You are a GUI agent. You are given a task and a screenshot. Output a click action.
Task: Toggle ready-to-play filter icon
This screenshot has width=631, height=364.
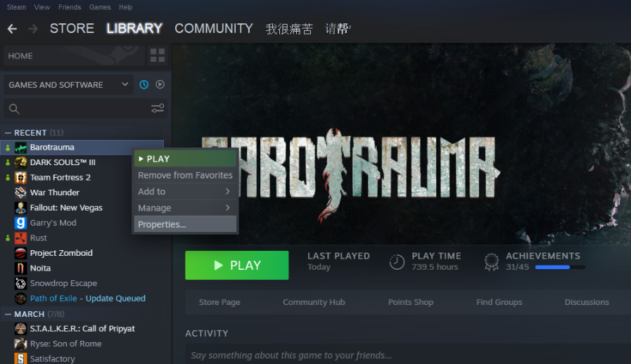160,84
